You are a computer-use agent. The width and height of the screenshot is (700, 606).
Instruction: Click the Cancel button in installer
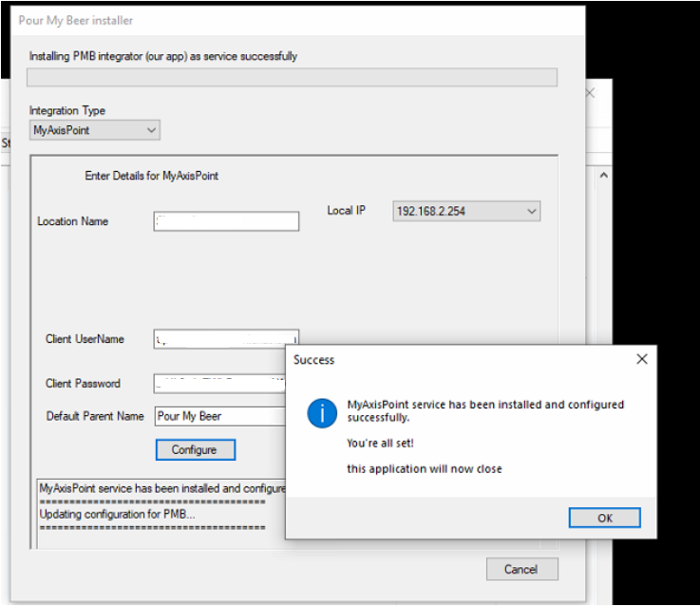coord(521,569)
